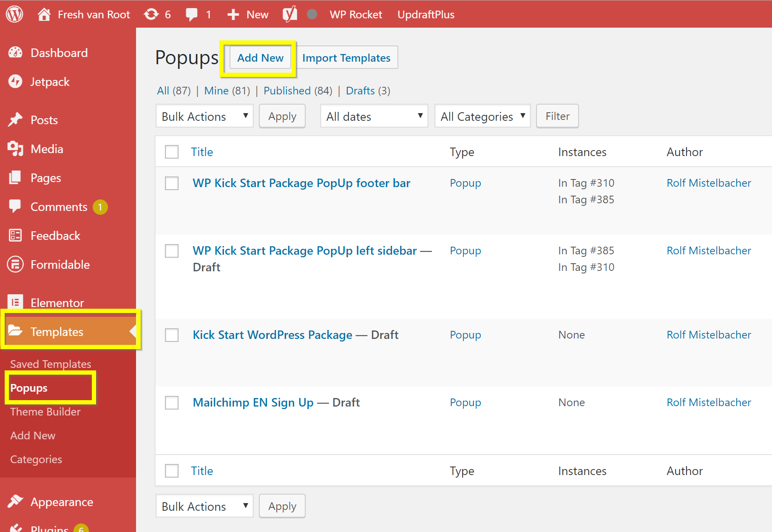The width and height of the screenshot is (772, 532).
Task: Click the Comments pending count badge
Action: [100, 207]
